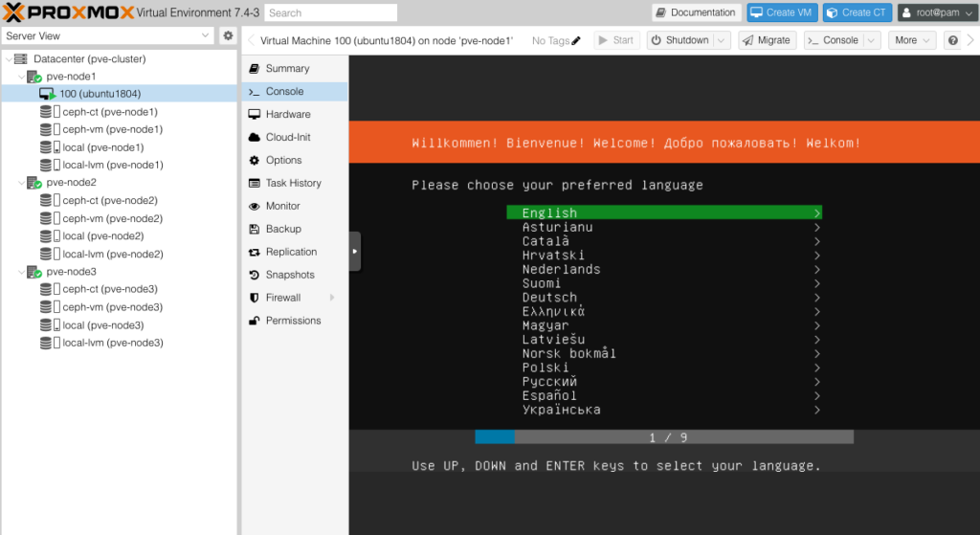Click the Start button

(616, 40)
